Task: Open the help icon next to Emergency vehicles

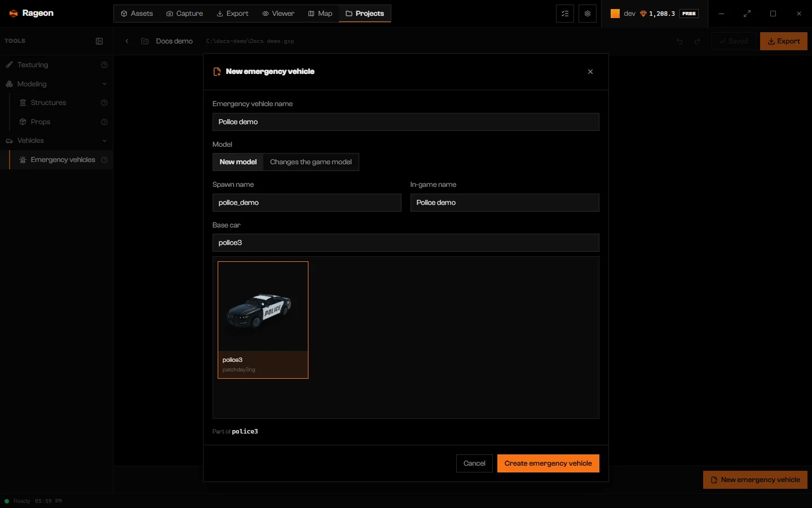Action: [104, 160]
